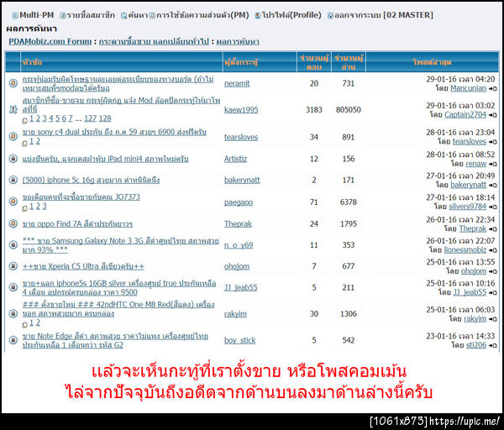This screenshot has height=430, width=504.
Task: Open the รายชื่อสมาชิก member list menu
Action: tap(87, 15)
